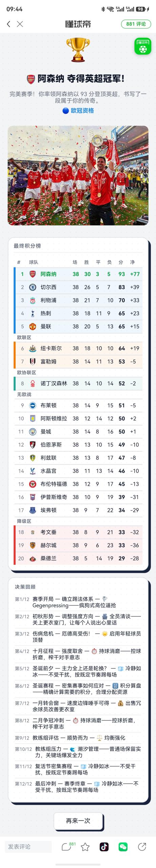Open the 欧冠资格 link
Screen dimensions: 156x868
click(78, 111)
